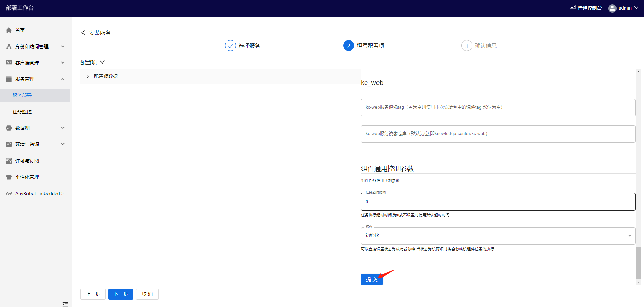644x307 pixels.
Task: Click the identity and access management icon
Action: pyautogui.click(x=9, y=47)
